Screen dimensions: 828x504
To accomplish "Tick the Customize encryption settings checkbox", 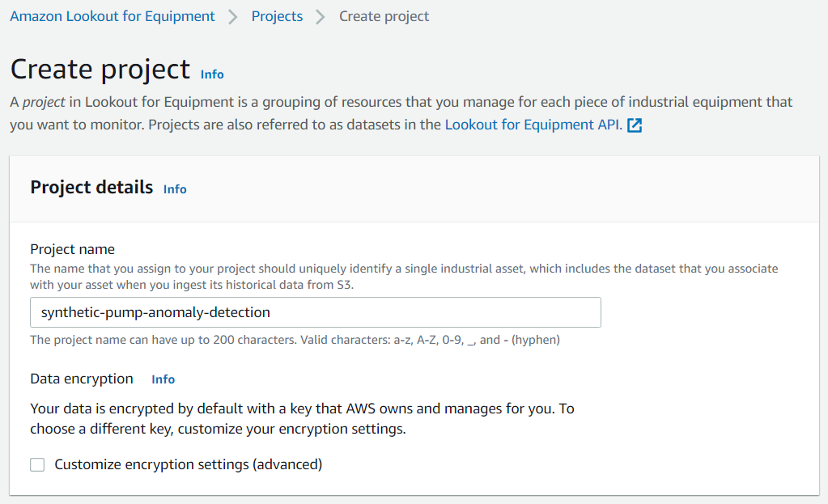I will [x=37, y=464].
